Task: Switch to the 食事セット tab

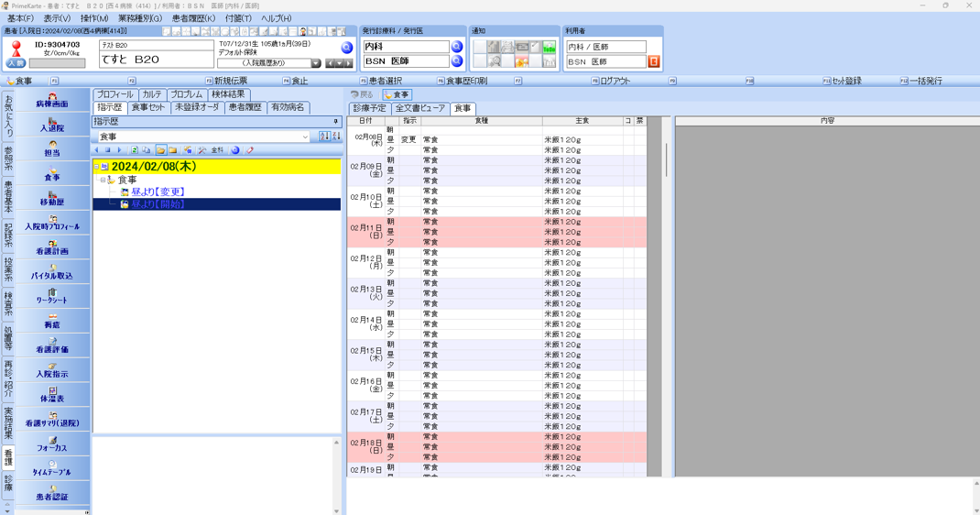Action: pyautogui.click(x=148, y=107)
